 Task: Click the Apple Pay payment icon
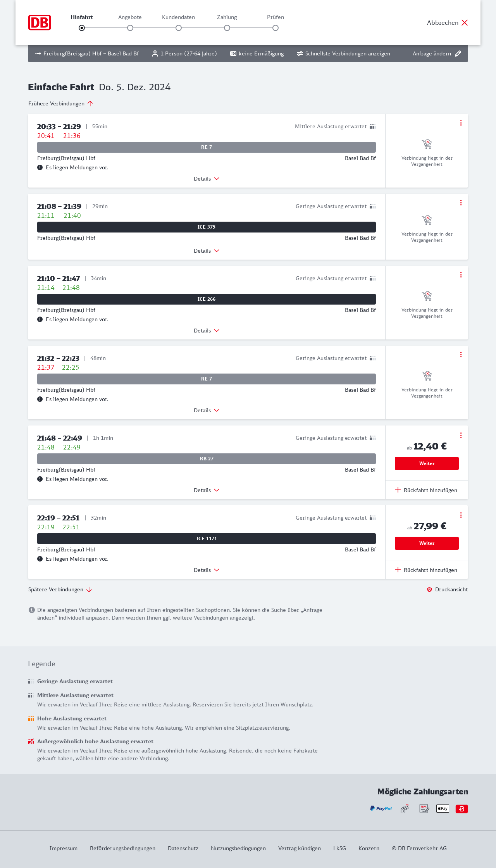pos(443,808)
